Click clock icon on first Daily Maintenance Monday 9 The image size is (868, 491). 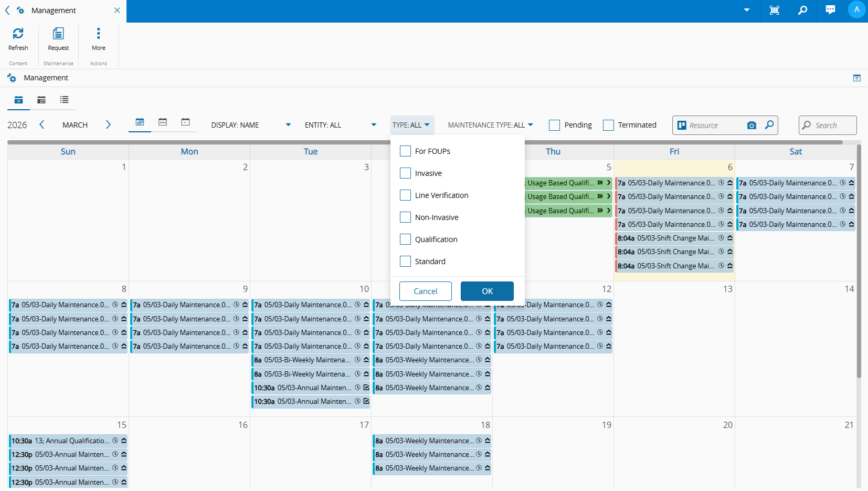point(236,305)
